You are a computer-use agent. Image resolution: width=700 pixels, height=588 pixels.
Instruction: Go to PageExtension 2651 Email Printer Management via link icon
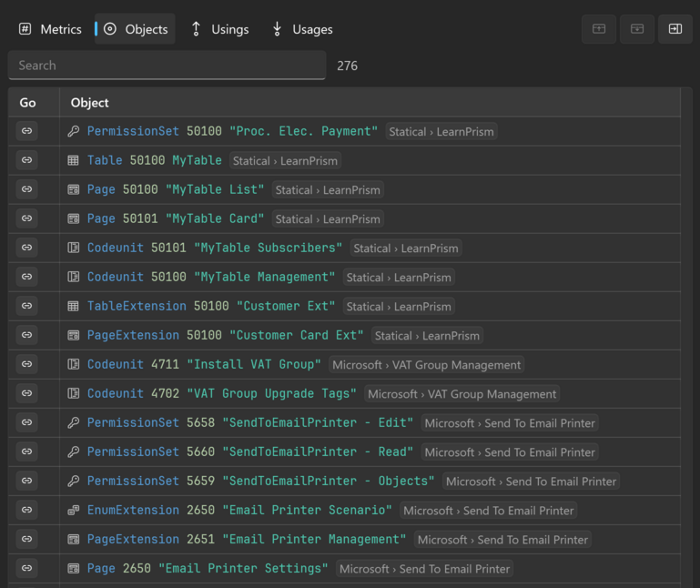(x=26, y=539)
